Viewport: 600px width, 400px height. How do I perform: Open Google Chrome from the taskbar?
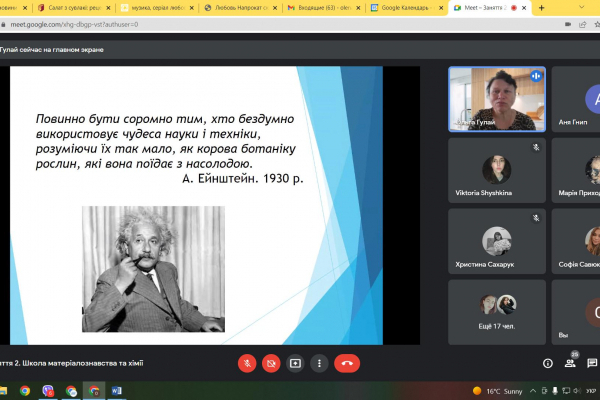(x=25, y=391)
